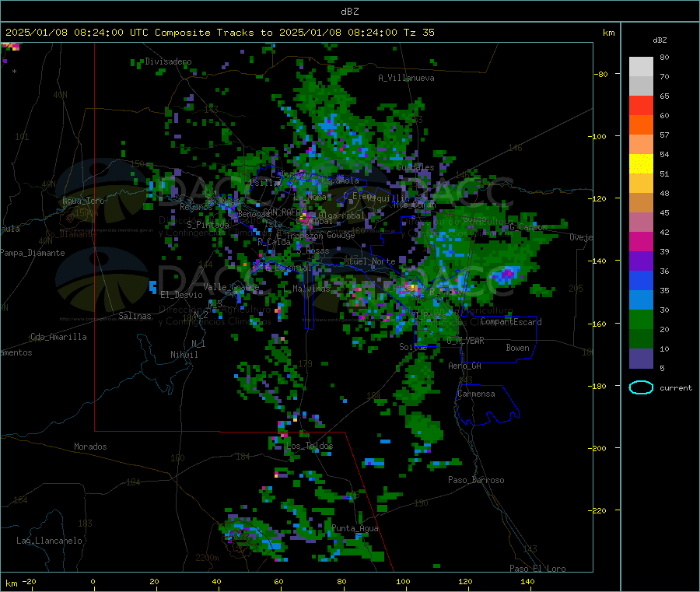Click the Morados location label
Image resolution: width=700 pixels, height=592 pixels.
pyautogui.click(x=90, y=447)
